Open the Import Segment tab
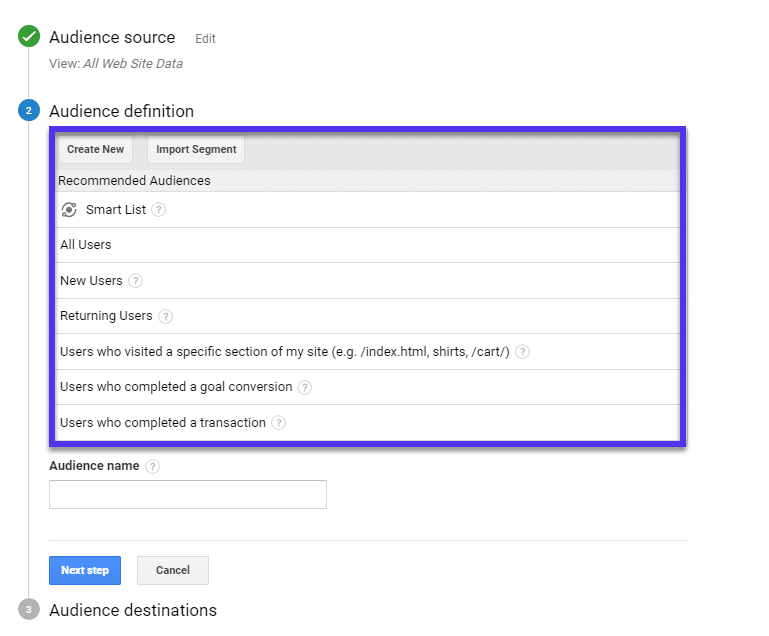 (x=196, y=150)
